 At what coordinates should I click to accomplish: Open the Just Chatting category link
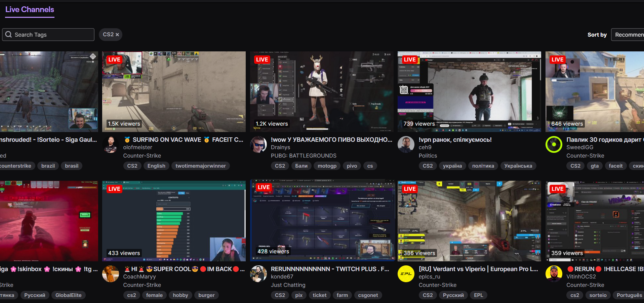click(288, 285)
